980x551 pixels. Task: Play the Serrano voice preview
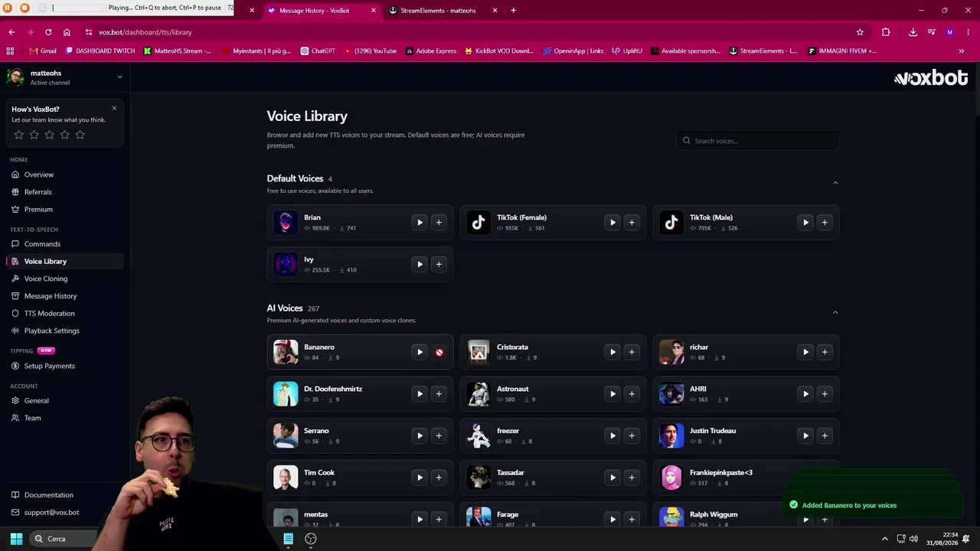(420, 435)
